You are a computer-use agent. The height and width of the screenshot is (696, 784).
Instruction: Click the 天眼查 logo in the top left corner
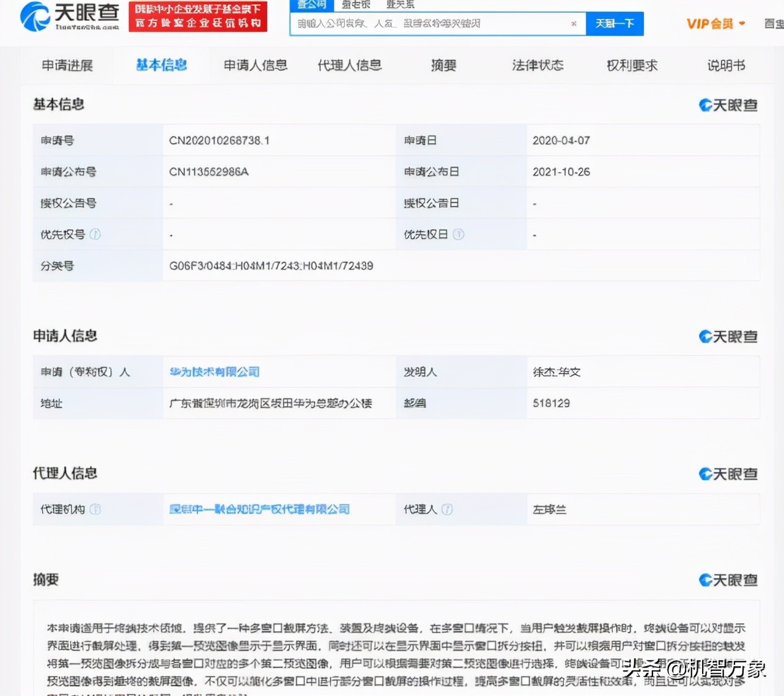click(67, 18)
